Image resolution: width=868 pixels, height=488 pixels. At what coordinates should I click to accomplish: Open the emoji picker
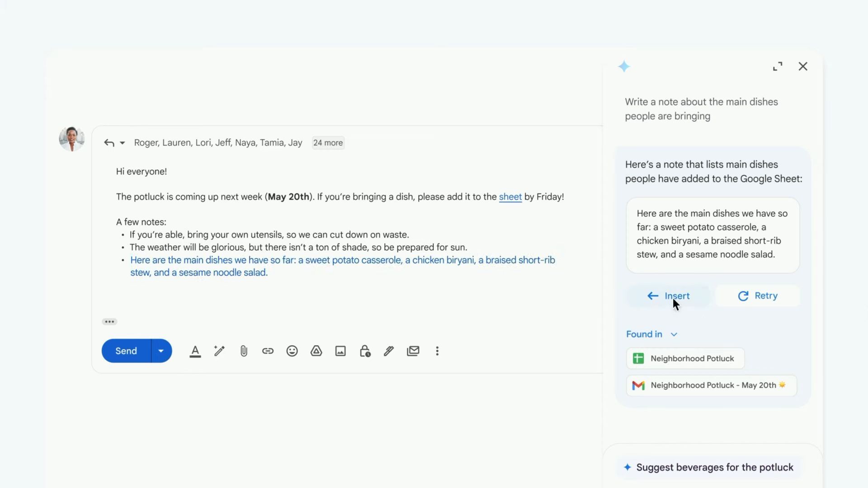tap(292, 351)
